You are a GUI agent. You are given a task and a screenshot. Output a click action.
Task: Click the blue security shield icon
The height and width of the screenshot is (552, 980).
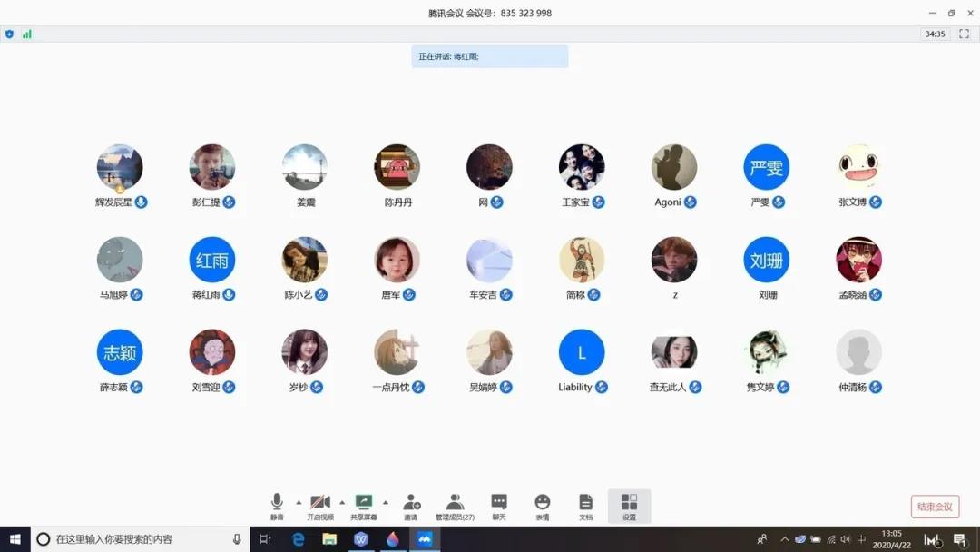10,34
